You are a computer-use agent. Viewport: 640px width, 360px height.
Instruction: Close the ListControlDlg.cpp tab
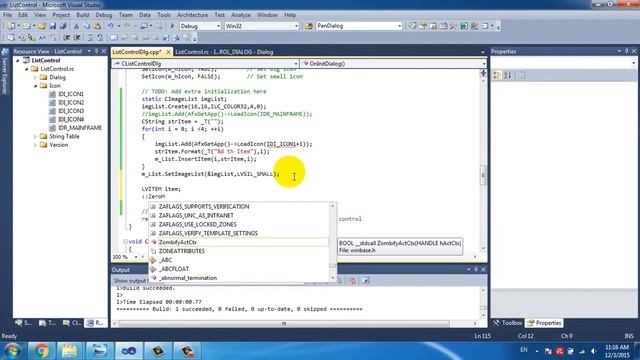tap(168, 52)
